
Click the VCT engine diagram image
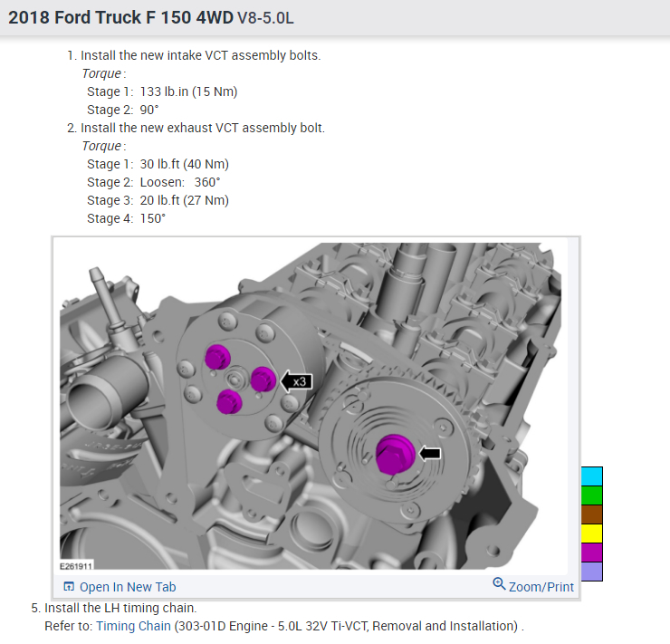(x=311, y=406)
